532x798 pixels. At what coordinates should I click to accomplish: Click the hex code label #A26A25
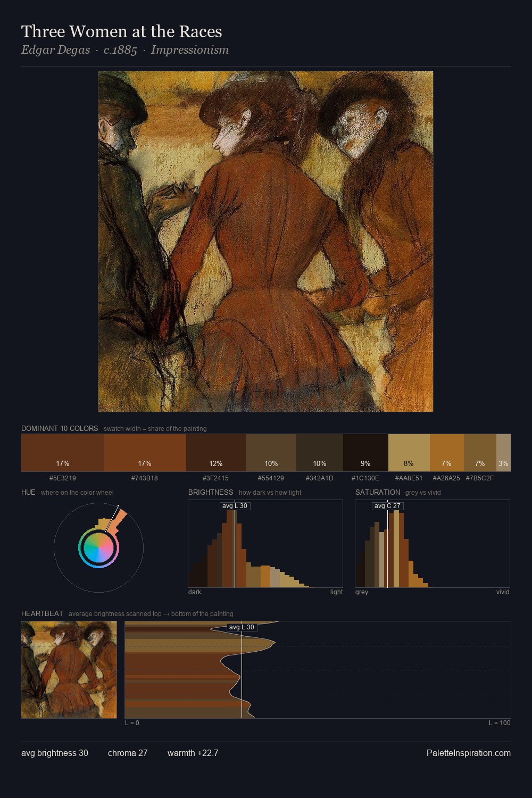pyautogui.click(x=446, y=478)
